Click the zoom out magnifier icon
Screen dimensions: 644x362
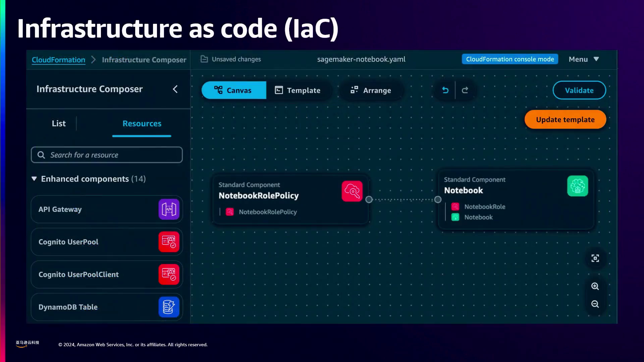click(x=595, y=304)
